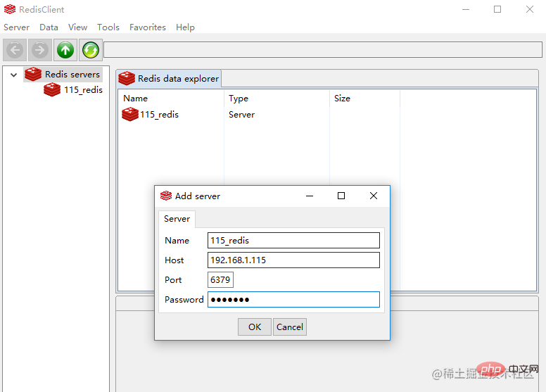546x392 pixels.
Task: Select 115_redis under Redis servers tree
Action: pyautogui.click(x=83, y=90)
